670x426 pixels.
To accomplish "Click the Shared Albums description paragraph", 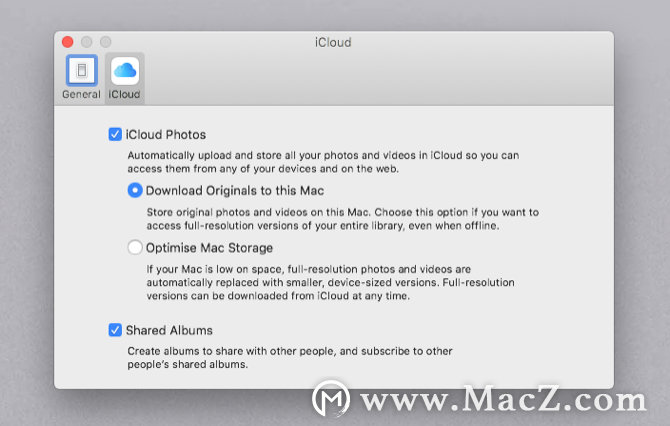I will (x=290, y=358).
